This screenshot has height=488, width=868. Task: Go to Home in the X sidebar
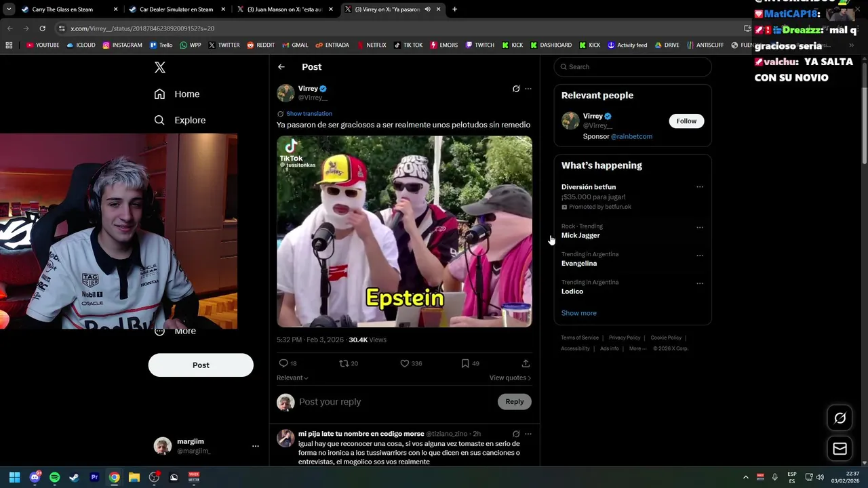click(x=177, y=94)
